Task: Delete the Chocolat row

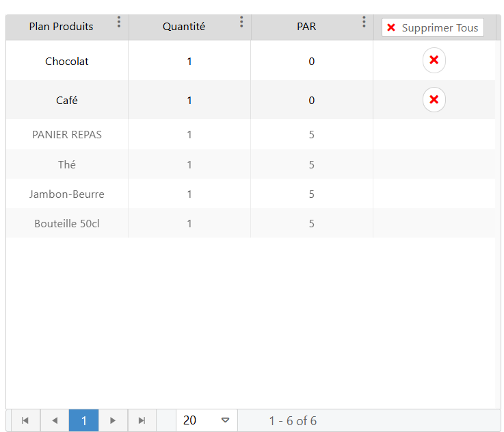Action: [x=434, y=60]
